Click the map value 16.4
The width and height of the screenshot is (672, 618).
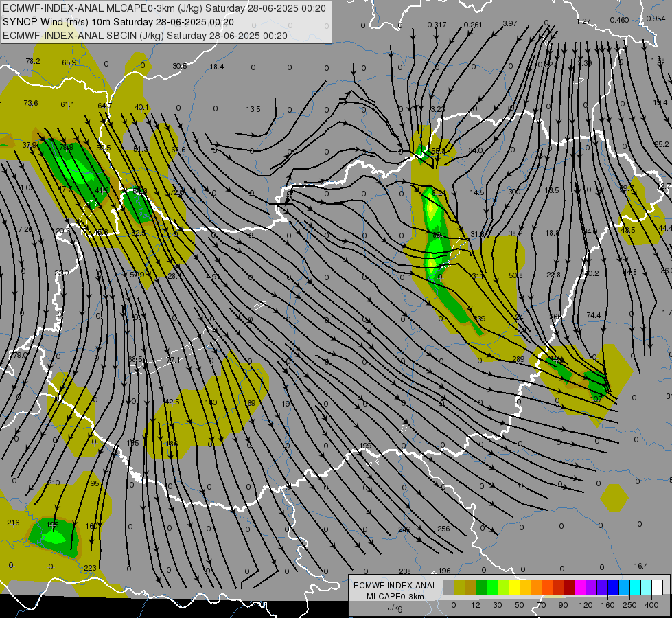pyautogui.click(x=641, y=566)
